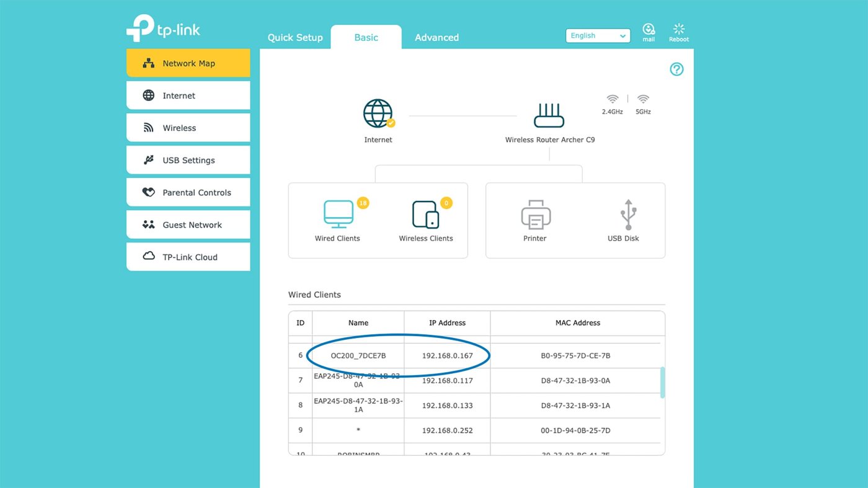
Task: Select the Wireless Router Archer C9 icon
Action: [549, 115]
